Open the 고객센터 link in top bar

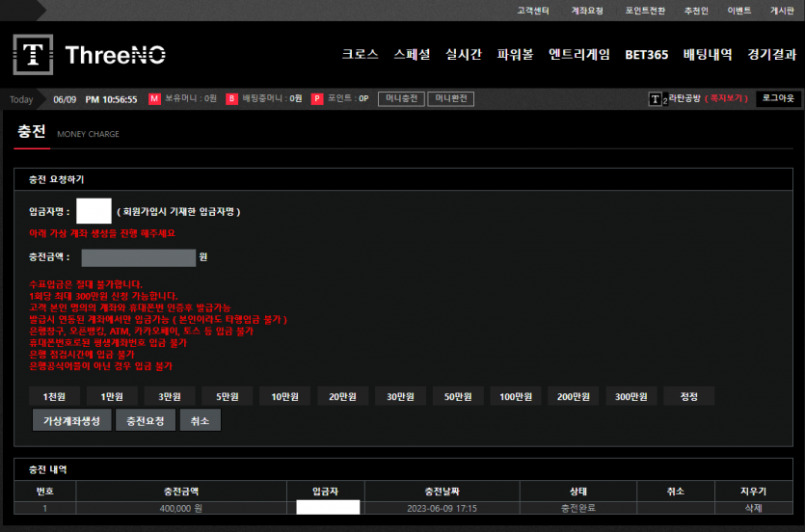coord(532,11)
